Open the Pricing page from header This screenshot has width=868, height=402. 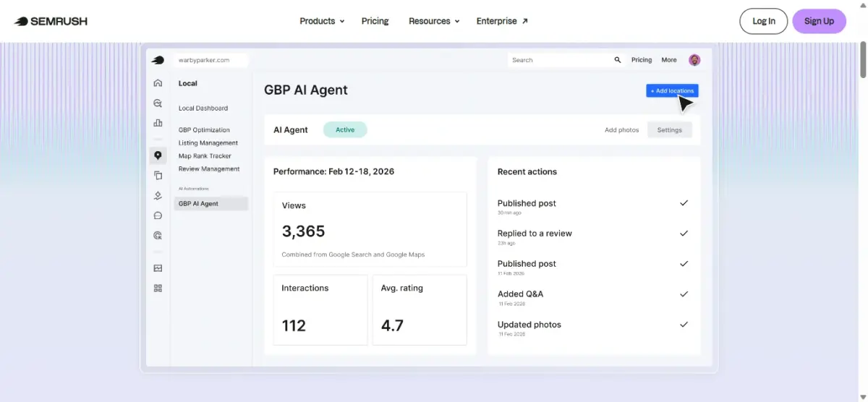375,21
